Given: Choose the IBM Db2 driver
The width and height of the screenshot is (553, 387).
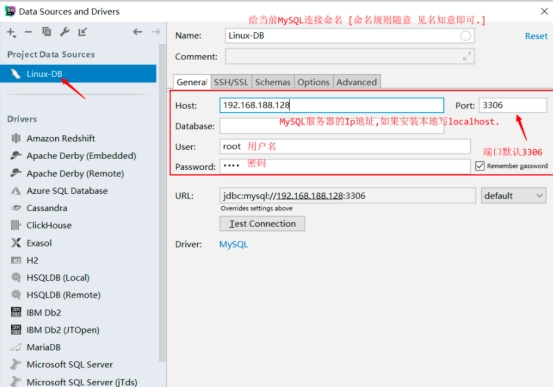Looking at the screenshot, I should (44, 312).
